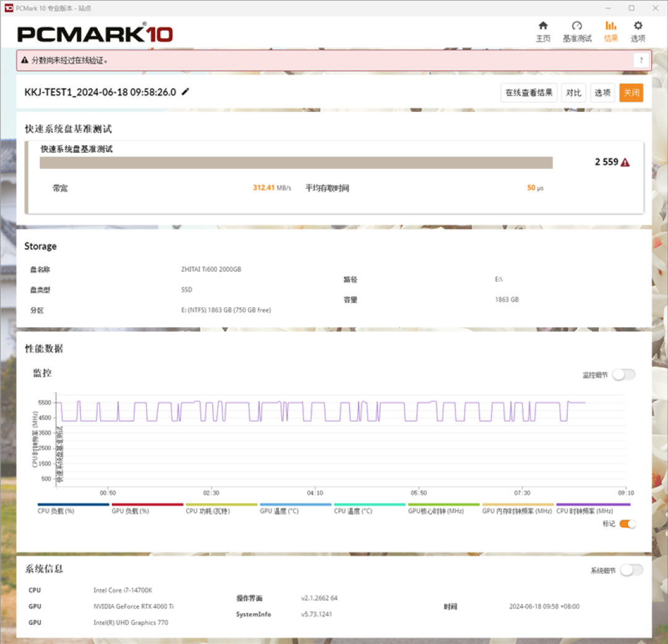Maximize the PCMark 10 window
Viewport: 668px width, 644px height.
632,8
